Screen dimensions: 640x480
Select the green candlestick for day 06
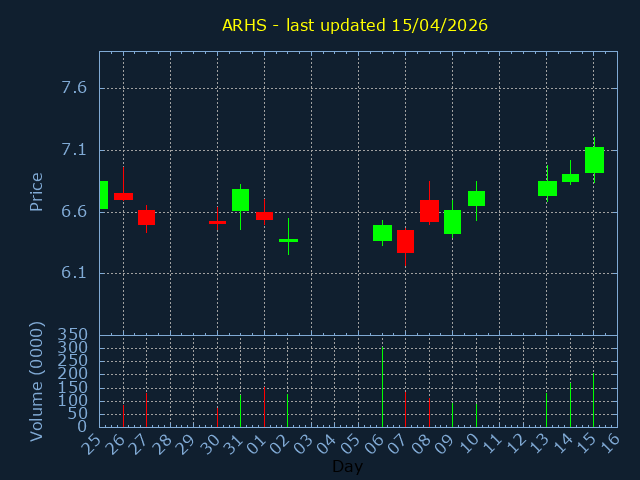tap(382, 233)
